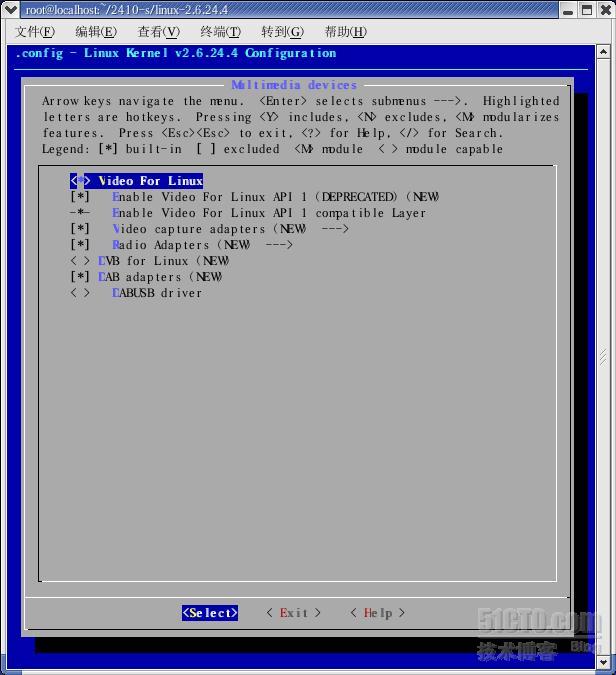Viewport: 616px width, 675px height.
Task: Select 'Enable Video For Linux API 1 compatible Layer' text
Action: coord(269,213)
